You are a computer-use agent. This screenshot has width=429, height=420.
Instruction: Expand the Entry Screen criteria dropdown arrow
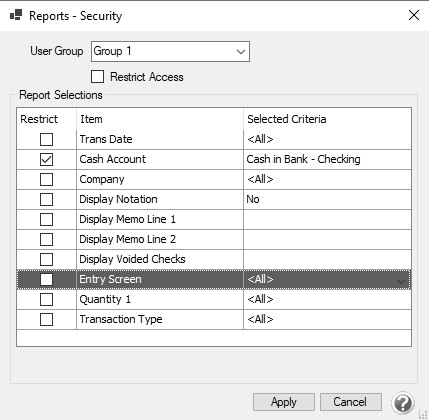(401, 281)
